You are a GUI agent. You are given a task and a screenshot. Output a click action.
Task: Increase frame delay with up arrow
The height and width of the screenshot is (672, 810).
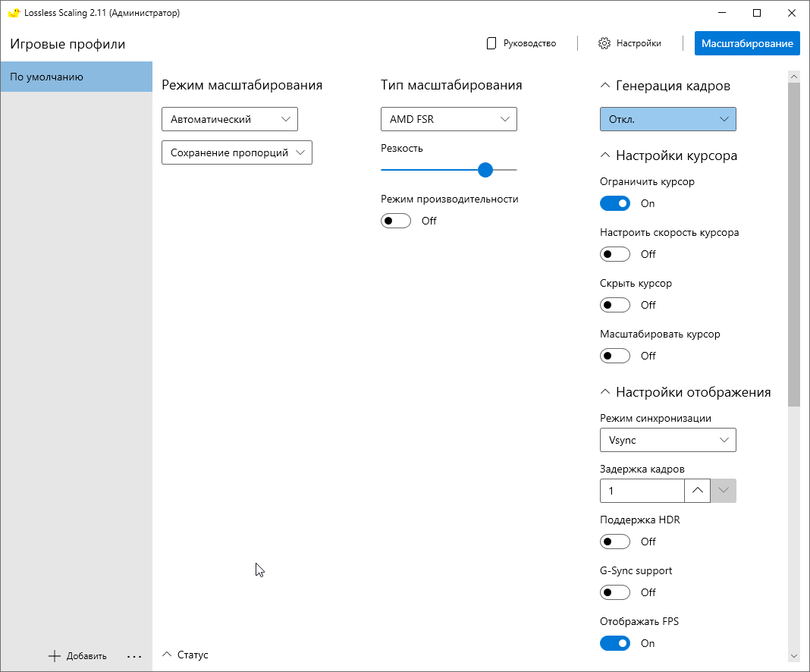coord(698,491)
